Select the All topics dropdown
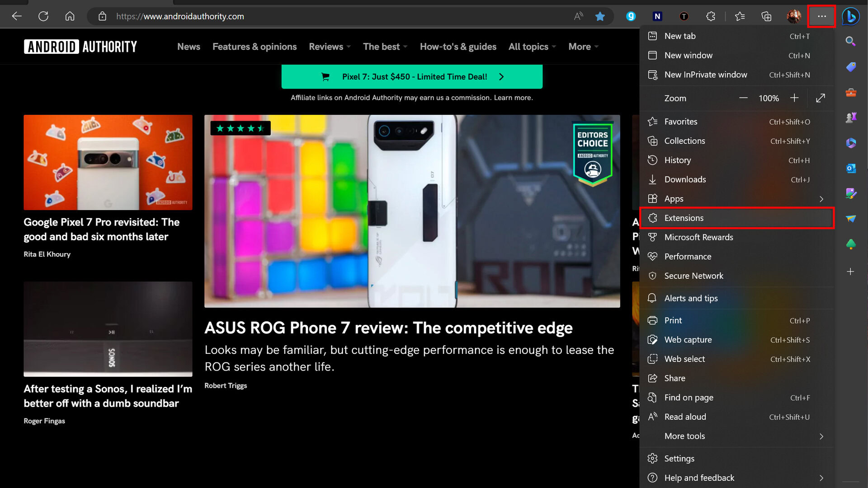Viewport: 868px width, 488px height. [x=532, y=47]
